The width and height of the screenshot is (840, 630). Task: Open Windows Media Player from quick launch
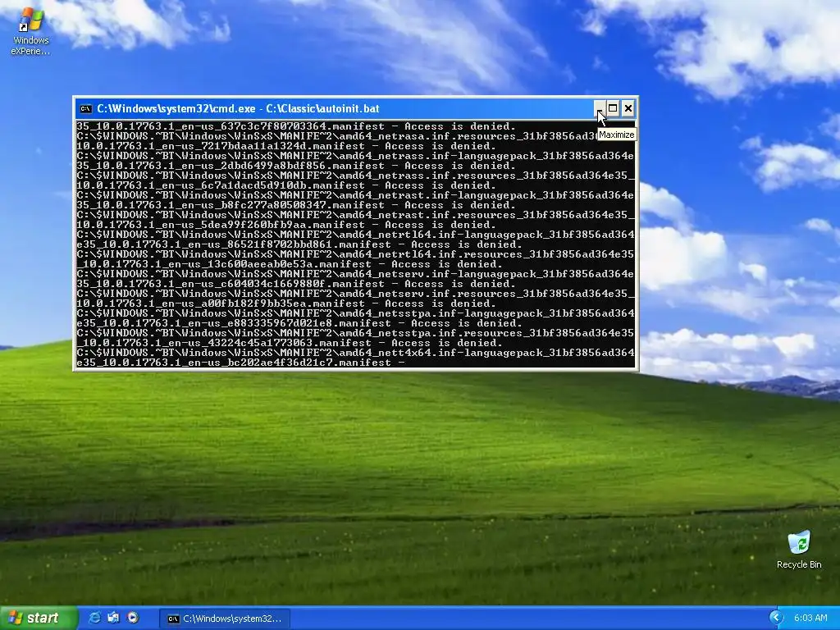(x=132, y=618)
